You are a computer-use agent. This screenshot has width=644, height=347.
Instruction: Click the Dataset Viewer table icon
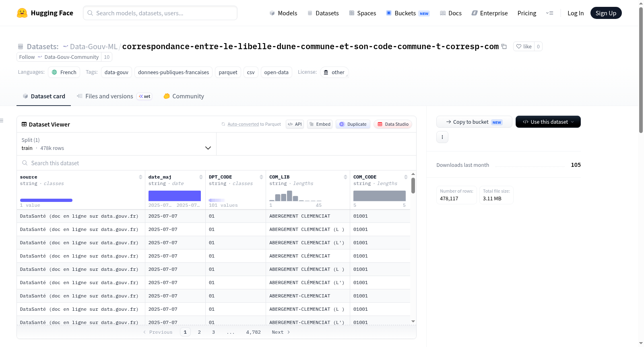coord(24,124)
